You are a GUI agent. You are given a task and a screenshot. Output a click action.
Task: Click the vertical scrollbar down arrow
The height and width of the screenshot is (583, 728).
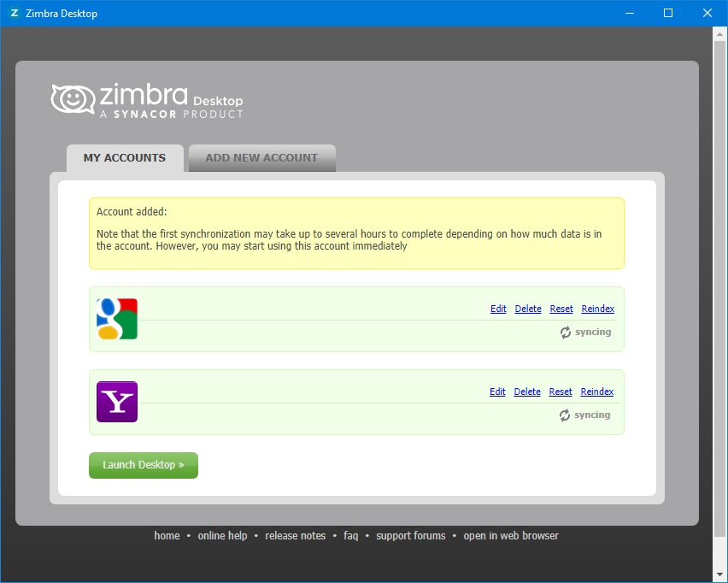pyautogui.click(x=719, y=574)
